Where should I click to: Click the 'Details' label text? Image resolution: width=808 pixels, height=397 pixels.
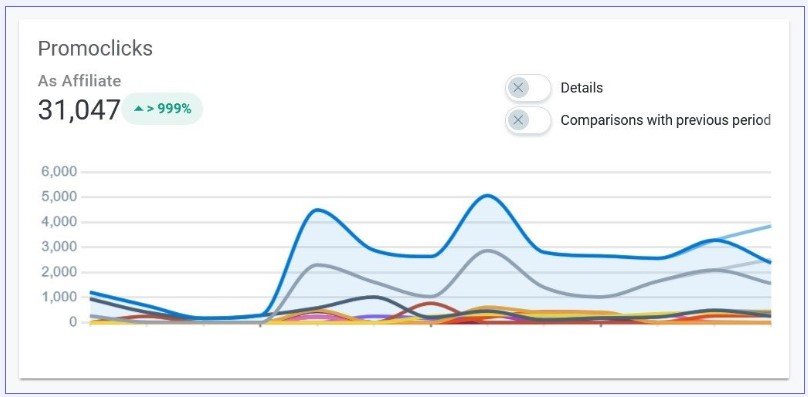[x=582, y=88]
